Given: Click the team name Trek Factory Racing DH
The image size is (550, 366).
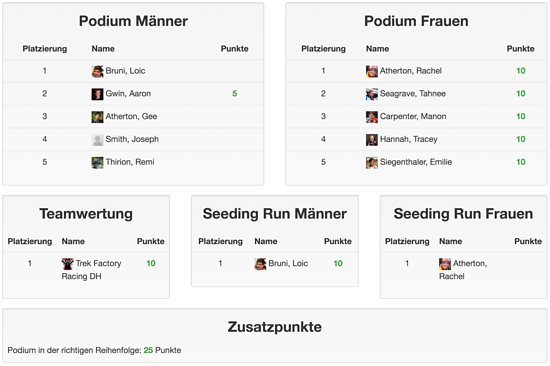Looking at the screenshot, I should pos(91,270).
